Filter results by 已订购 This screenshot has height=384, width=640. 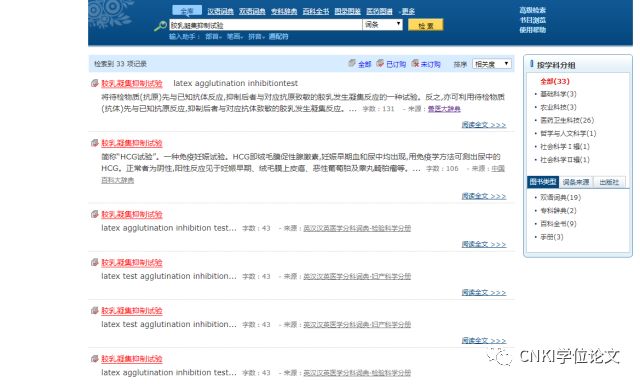[396, 64]
